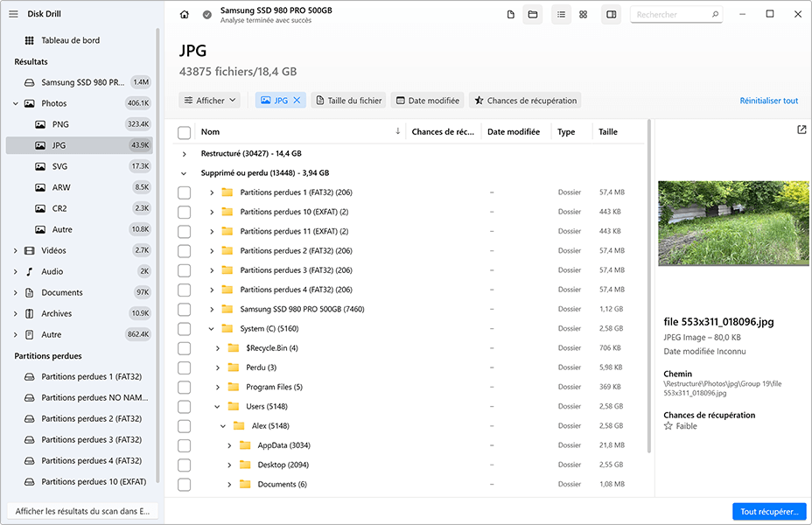Select Samsung SSD 980 PR... results entry
812x525 pixels.
click(x=79, y=82)
